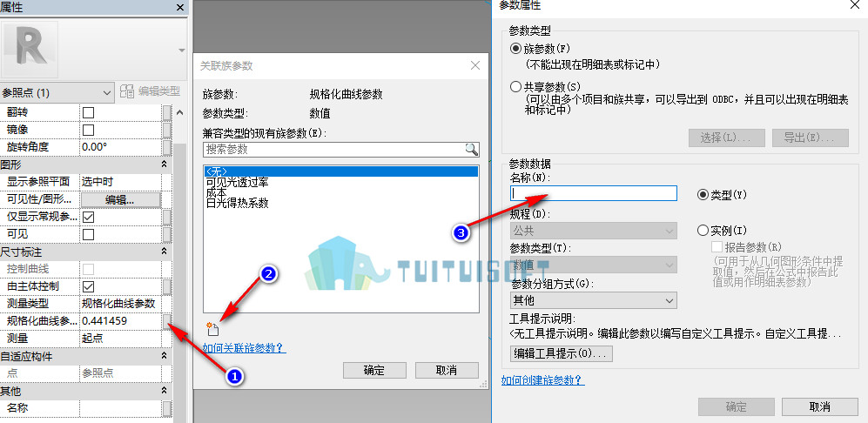The image size is (868, 423).
Task: Click associate parameter button for 规格化曲线参数 row
Action: (x=166, y=320)
